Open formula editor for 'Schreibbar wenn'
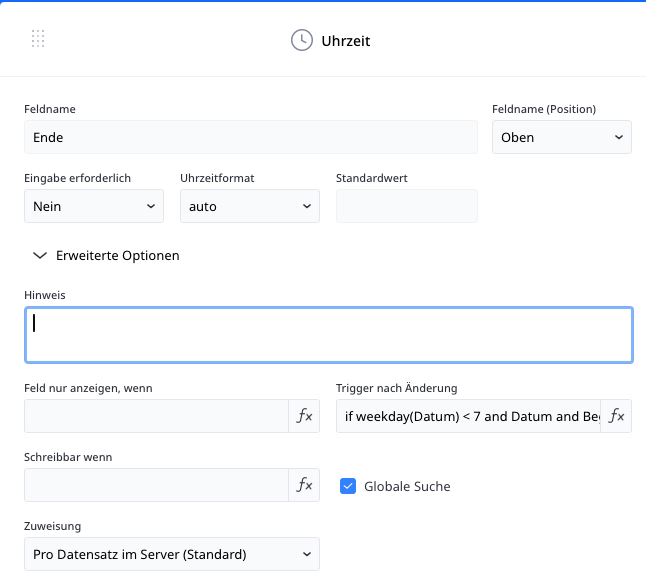Image resolution: width=646 pixels, height=583 pixels. pyautogui.click(x=305, y=485)
